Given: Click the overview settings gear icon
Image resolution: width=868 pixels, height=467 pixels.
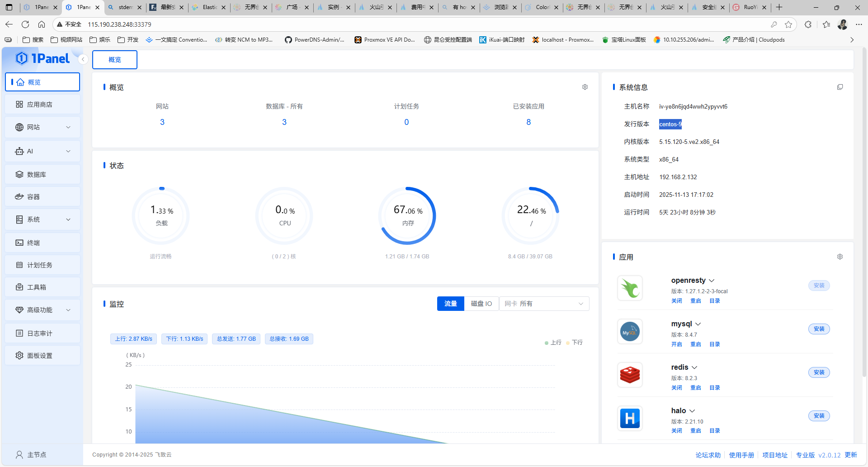Looking at the screenshot, I should [x=585, y=87].
